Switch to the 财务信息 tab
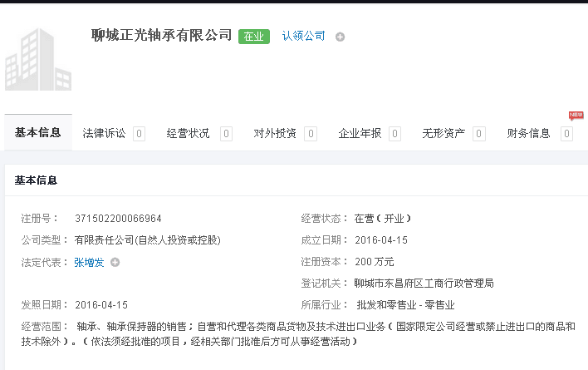 tap(529, 134)
